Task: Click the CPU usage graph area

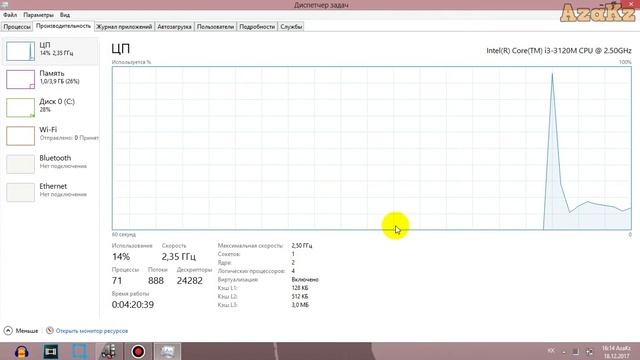Action: (x=372, y=148)
